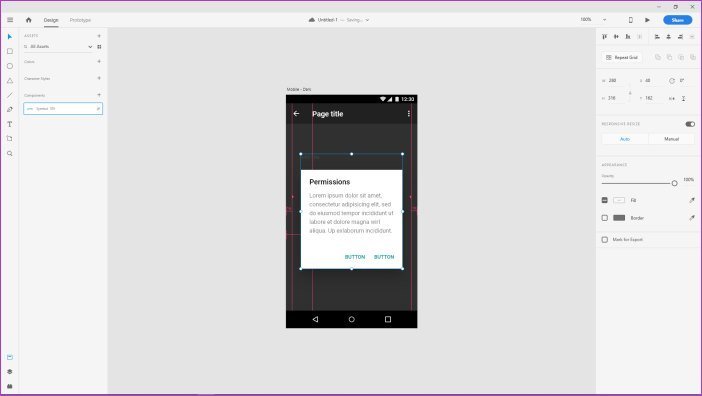Image resolution: width=702 pixels, height=396 pixels.
Task: Add a component with Components plus
Action: pyautogui.click(x=99, y=95)
